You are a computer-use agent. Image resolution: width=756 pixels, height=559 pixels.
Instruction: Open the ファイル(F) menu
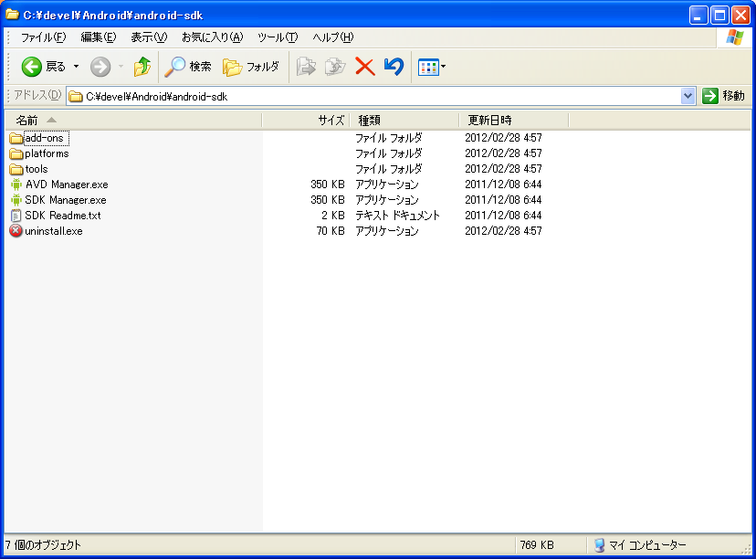[x=43, y=37]
